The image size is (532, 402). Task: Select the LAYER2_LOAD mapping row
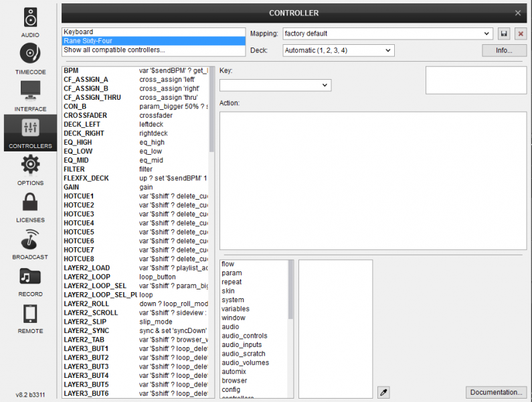click(x=136, y=268)
